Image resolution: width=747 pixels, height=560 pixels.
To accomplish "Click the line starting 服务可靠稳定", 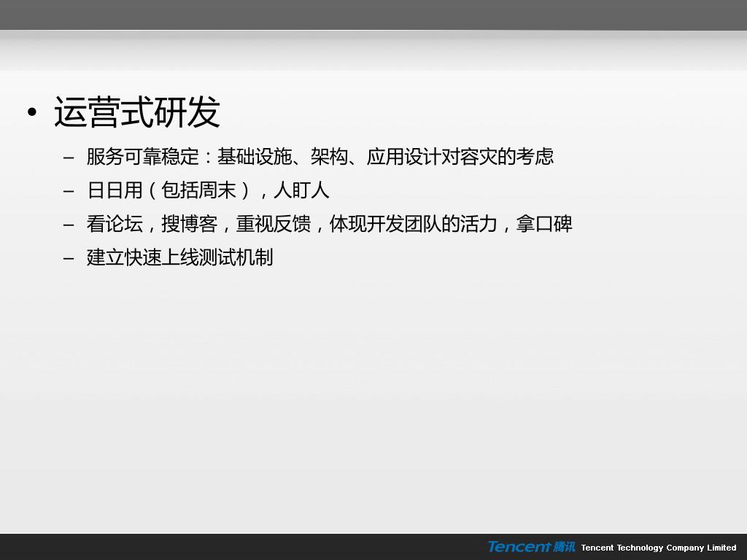I will point(320,157).
